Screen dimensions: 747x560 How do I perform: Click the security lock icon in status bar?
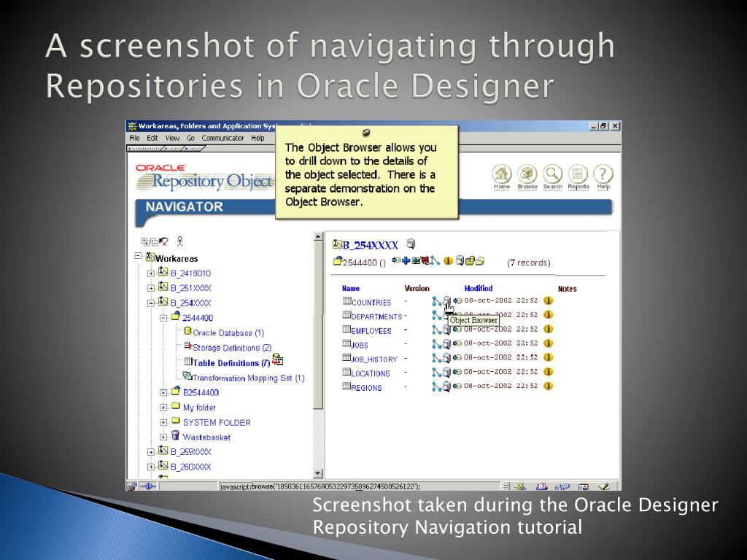[x=132, y=486]
